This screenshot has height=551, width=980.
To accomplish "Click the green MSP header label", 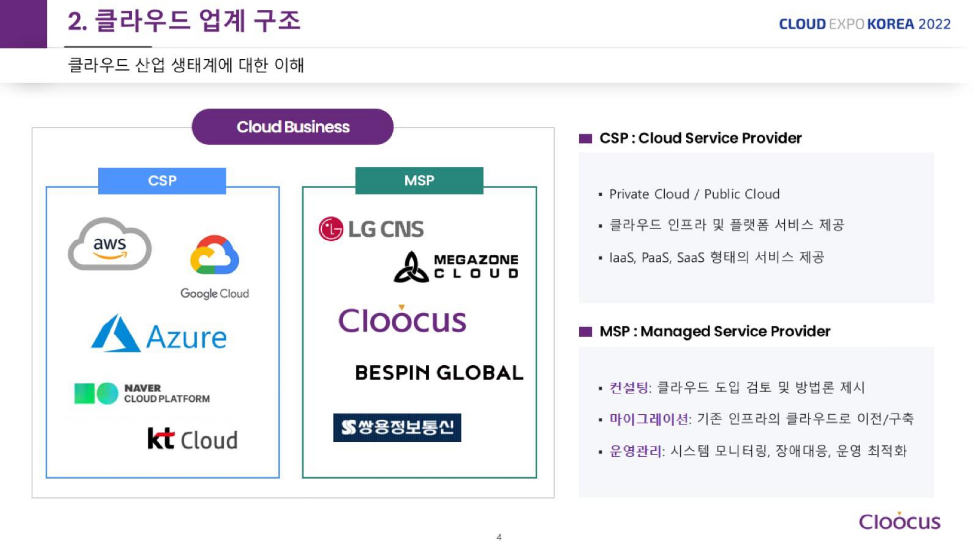I will pyautogui.click(x=419, y=181).
